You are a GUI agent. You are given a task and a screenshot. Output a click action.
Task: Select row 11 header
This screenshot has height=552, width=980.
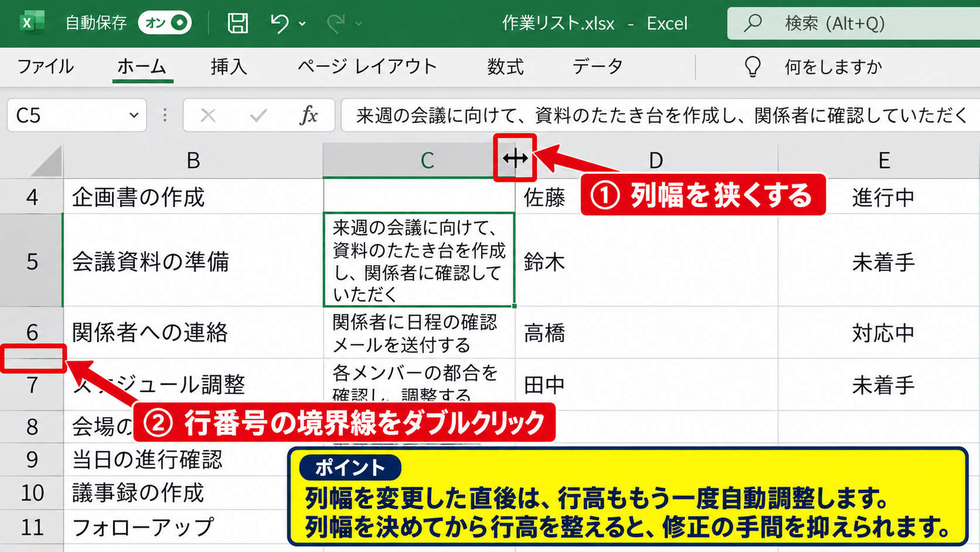[x=32, y=527]
